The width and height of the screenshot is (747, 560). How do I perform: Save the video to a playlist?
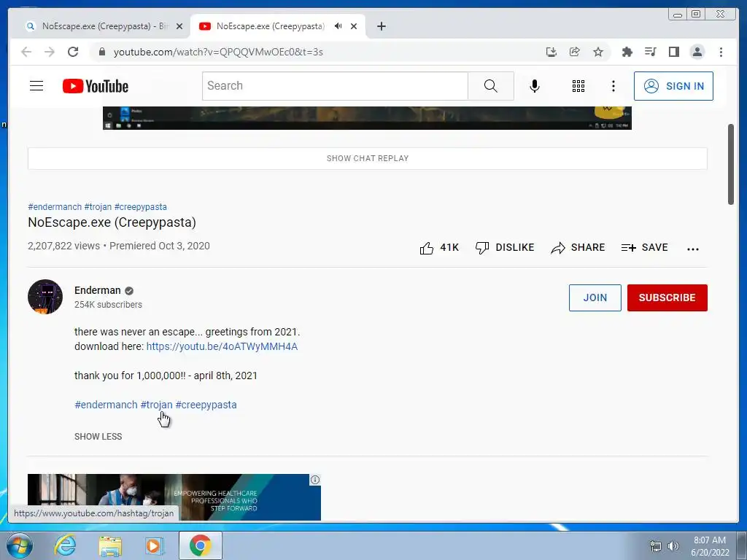pyautogui.click(x=644, y=248)
